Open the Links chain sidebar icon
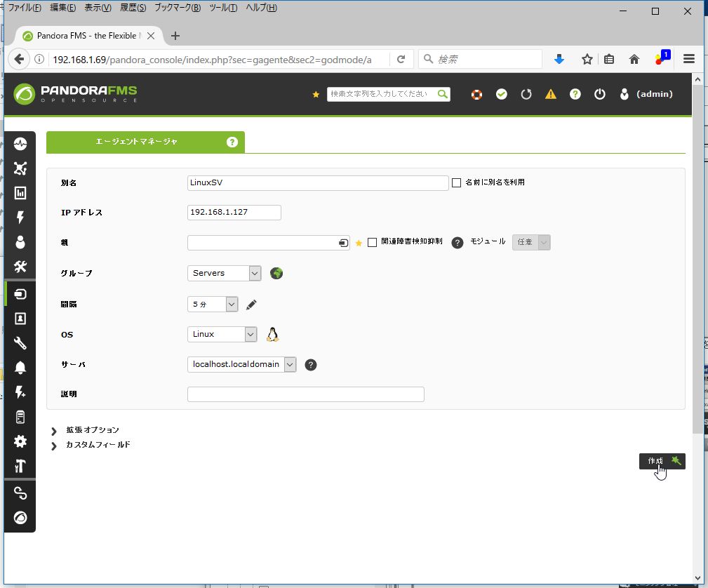The image size is (708, 588). pyautogui.click(x=20, y=493)
